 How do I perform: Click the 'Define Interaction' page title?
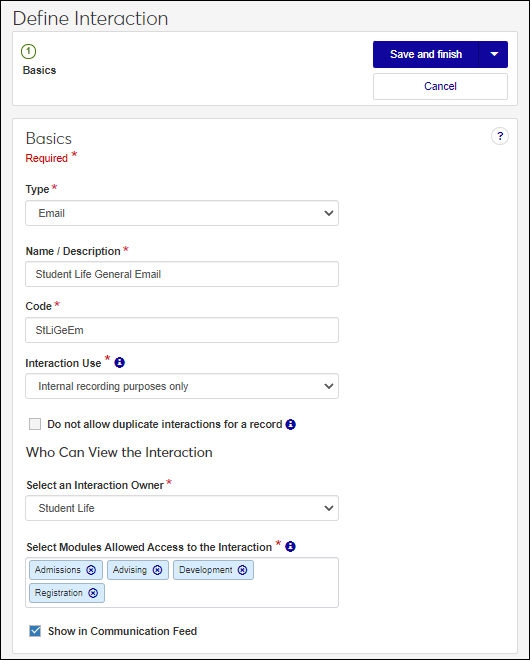click(91, 19)
